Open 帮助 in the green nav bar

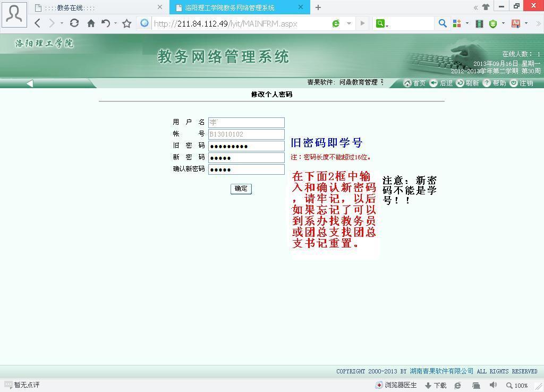pos(494,83)
